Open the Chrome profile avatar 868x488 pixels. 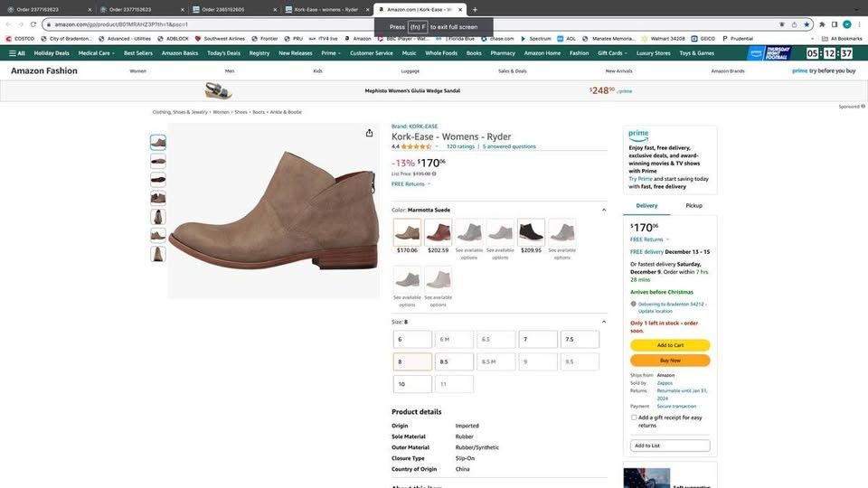(847, 24)
